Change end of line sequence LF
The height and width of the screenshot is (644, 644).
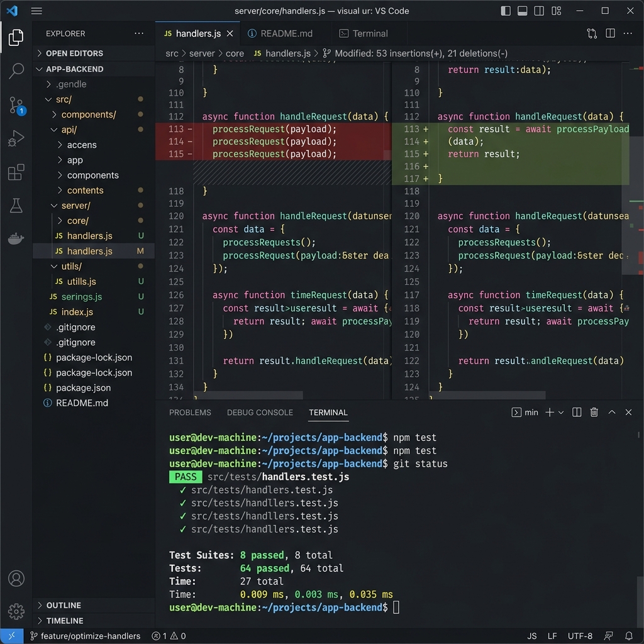[552, 636]
